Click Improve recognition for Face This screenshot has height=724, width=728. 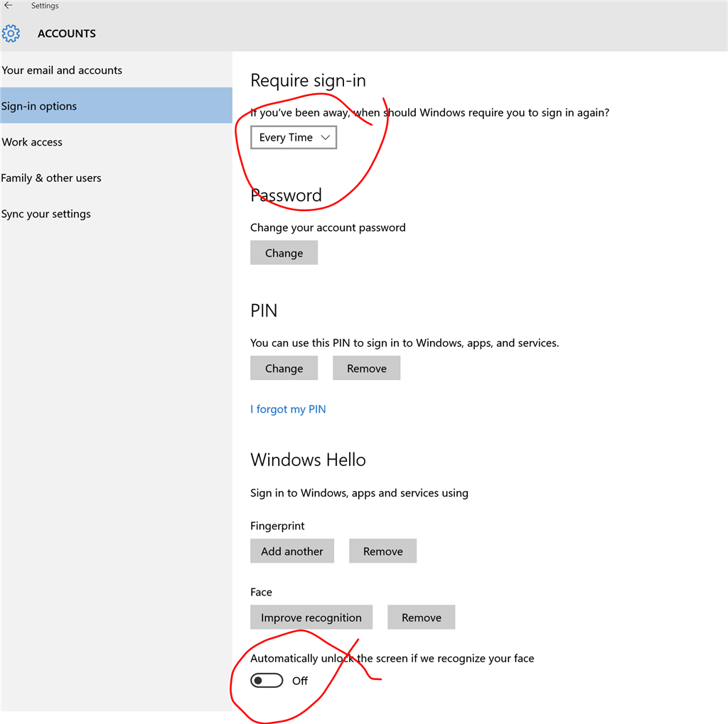click(x=311, y=617)
